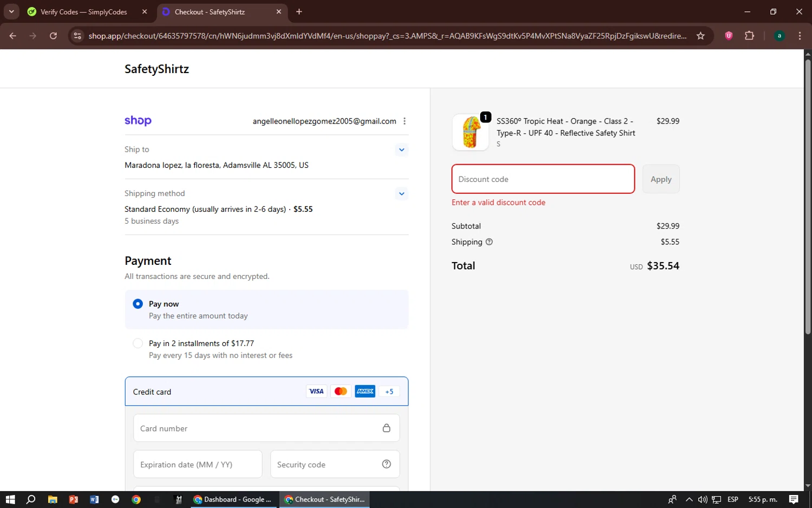
Task: Click the Mastercard logo
Action: click(x=340, y=392)
